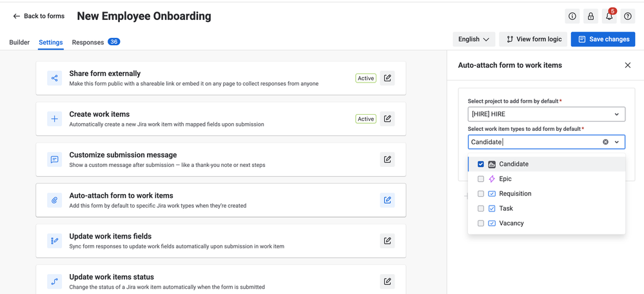This screenshot has height=294, width=644.
Task: Click 'Share form externally' heading
Action: (104, 73)
